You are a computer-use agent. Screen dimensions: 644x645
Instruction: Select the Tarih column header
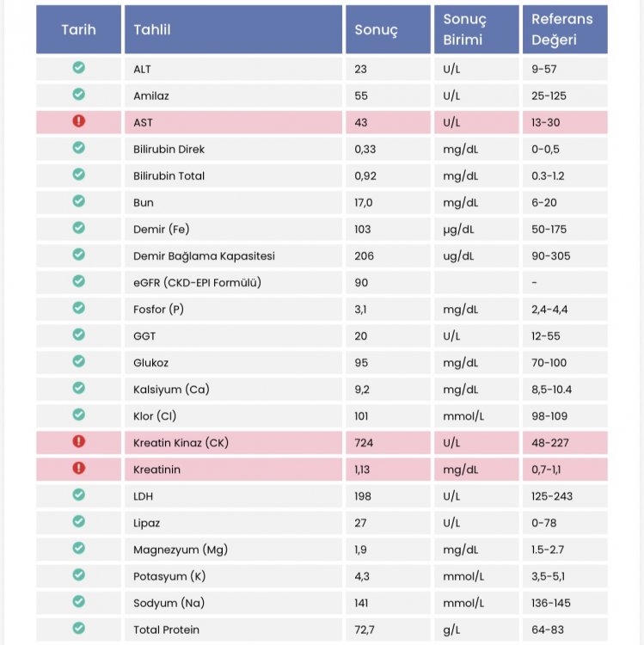pyautogui.click(x=78, y=29)
